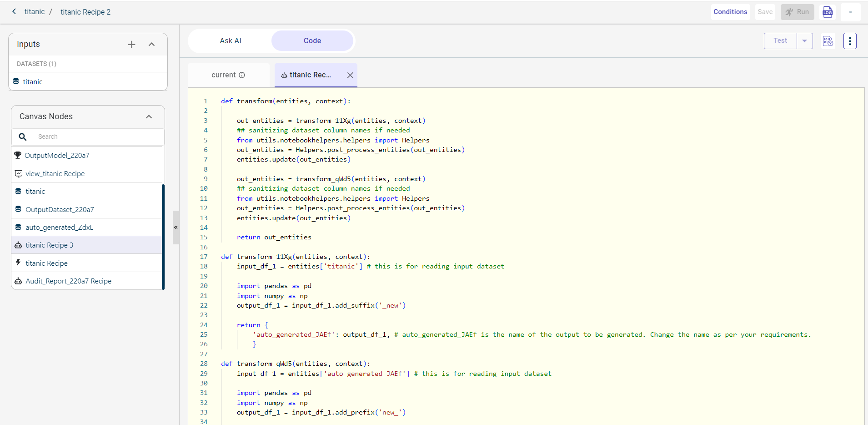Click the Conditions button

(x=730, y=12)
